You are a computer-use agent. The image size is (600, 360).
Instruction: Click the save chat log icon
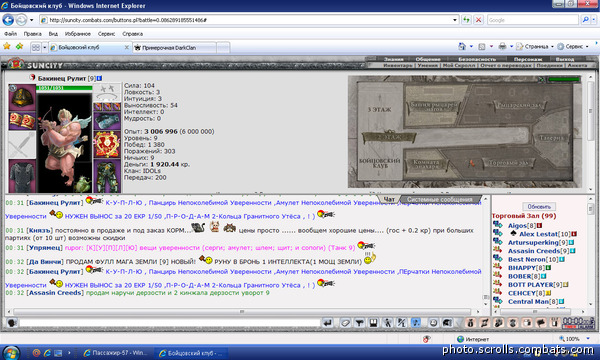click(x=373, y=323)
